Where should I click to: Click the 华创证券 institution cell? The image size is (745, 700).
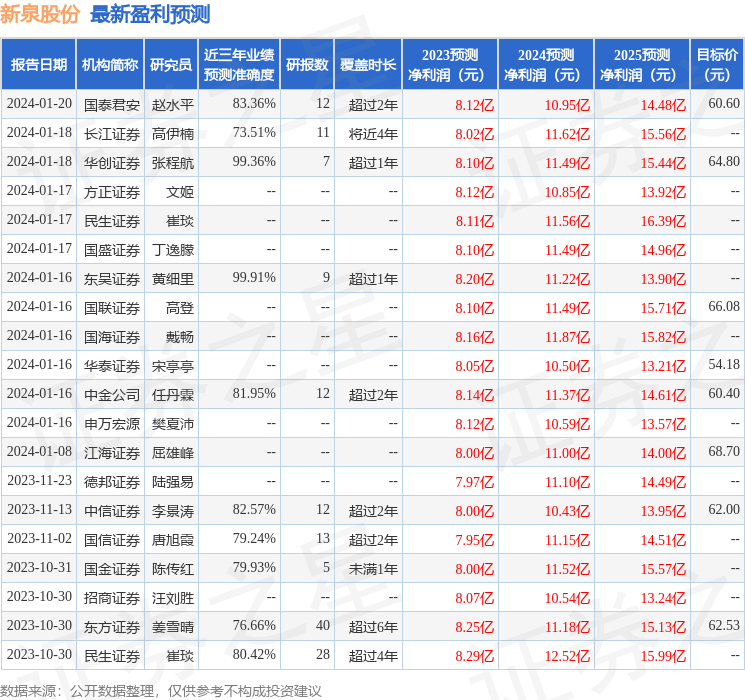pyautogui.click(x=112, y=163)
